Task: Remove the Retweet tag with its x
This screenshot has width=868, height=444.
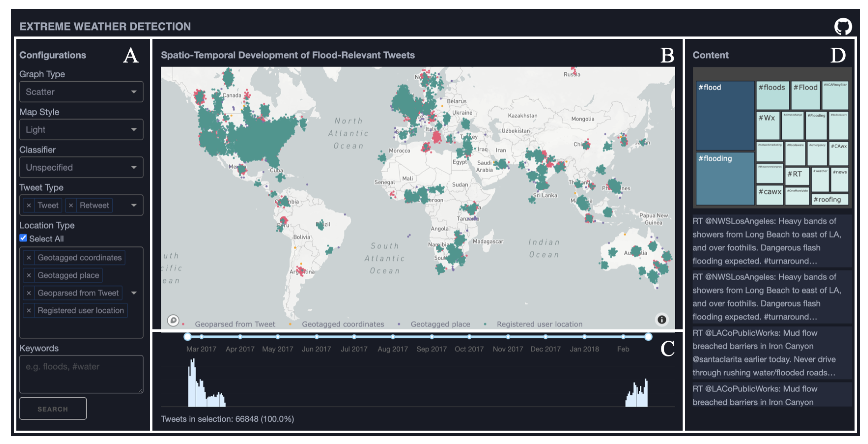Action: pos(71,205)
